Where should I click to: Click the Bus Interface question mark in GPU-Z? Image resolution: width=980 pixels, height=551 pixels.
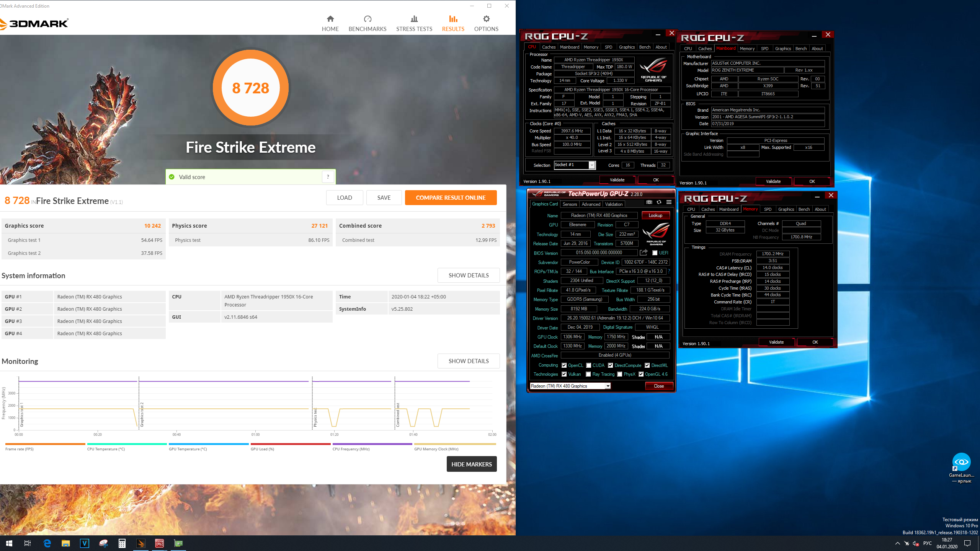tap(669, 271)
